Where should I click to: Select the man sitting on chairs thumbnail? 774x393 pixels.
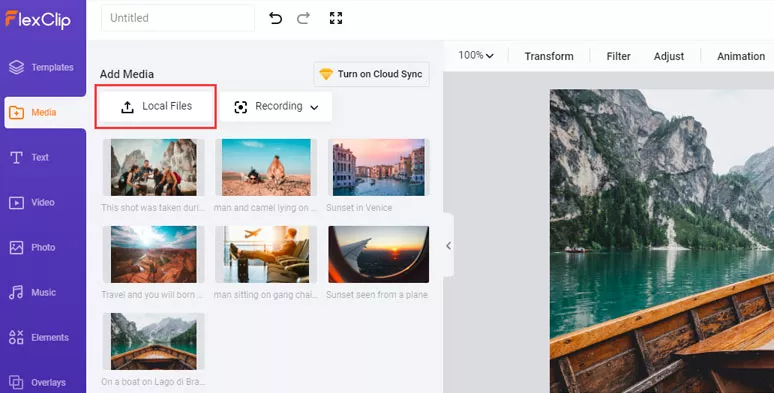[x=266, y=254]
